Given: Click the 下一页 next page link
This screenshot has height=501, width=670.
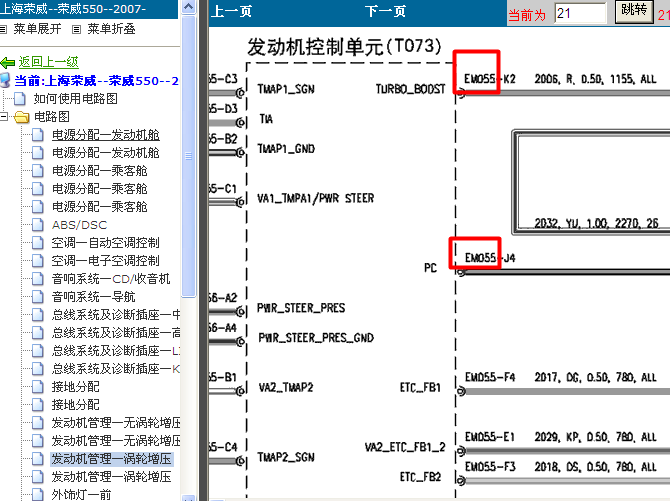Looking at the screenshot, I should coord(385,12).
